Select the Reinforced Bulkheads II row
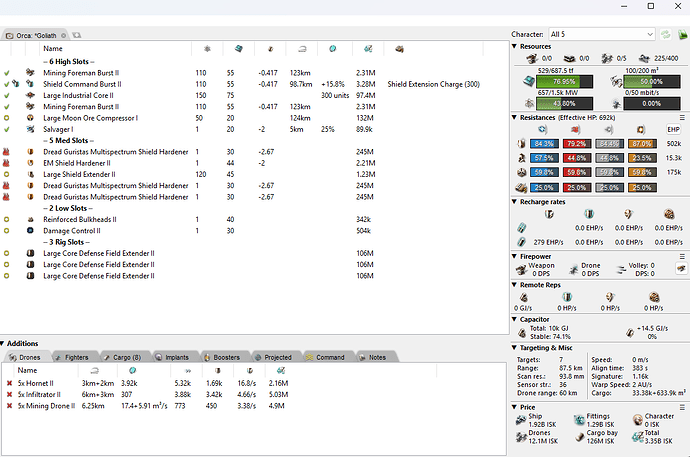 point(254,219)
